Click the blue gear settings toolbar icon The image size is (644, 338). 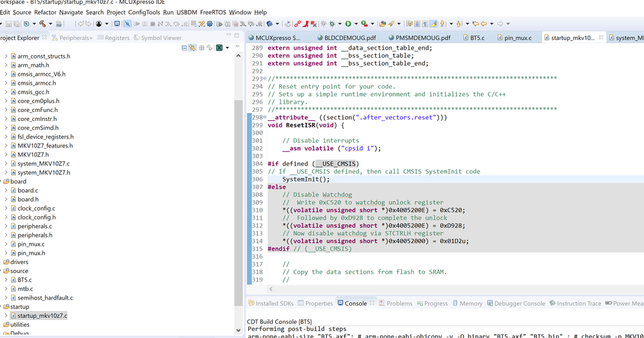click(x=210, y=24)
